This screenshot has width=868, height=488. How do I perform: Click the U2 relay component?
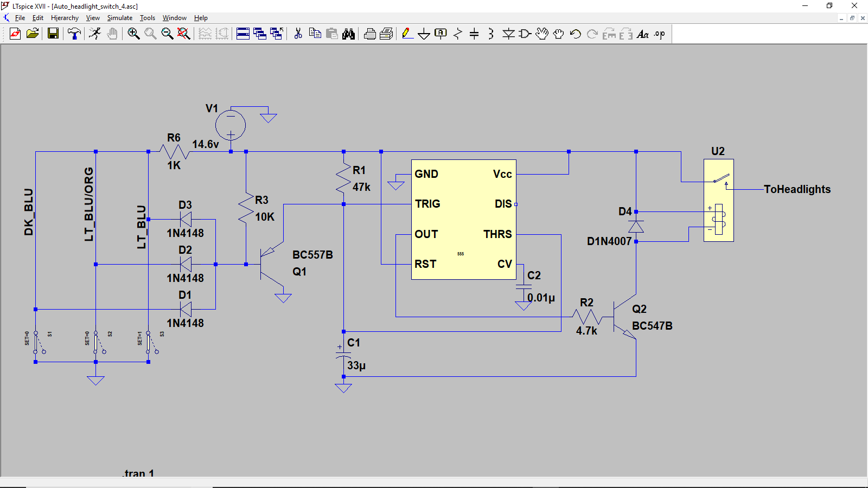[x=718, y=200]
